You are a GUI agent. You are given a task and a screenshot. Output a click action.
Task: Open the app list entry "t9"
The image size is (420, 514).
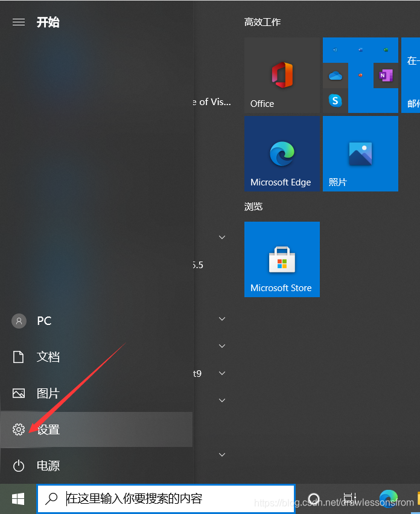[197, 374]
